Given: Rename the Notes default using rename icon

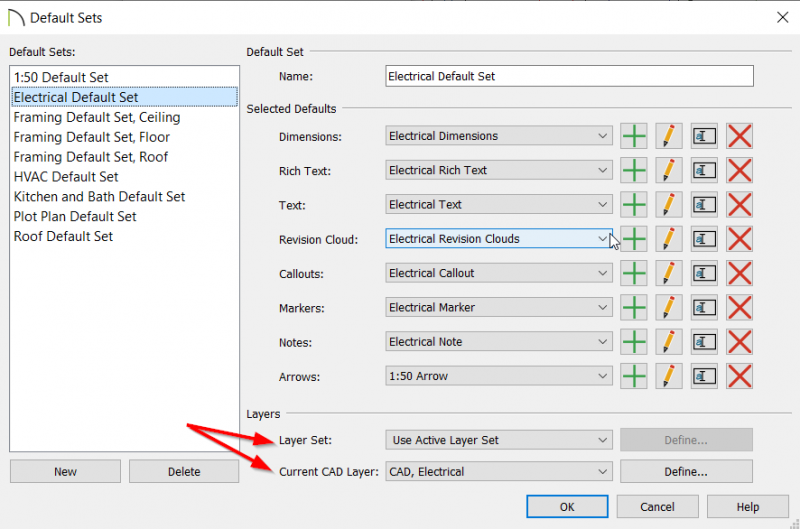Looking at the screenshot, I should click(704, 342).
